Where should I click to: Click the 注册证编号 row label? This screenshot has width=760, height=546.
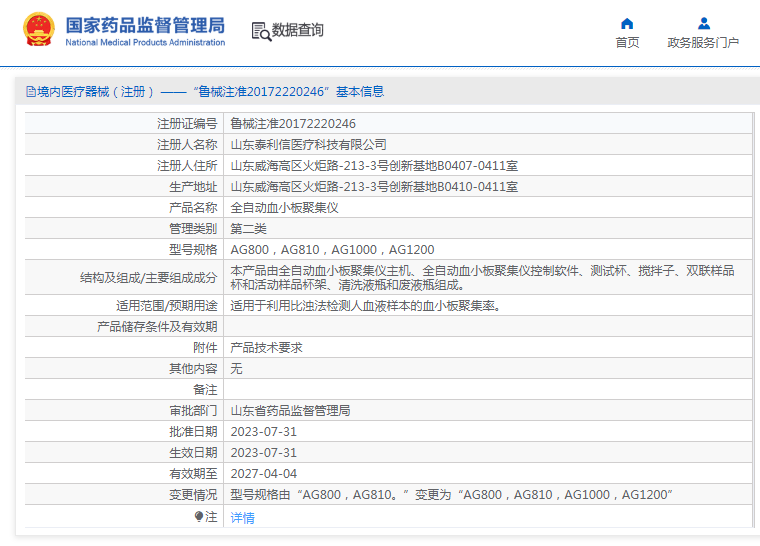pos(187,124)
